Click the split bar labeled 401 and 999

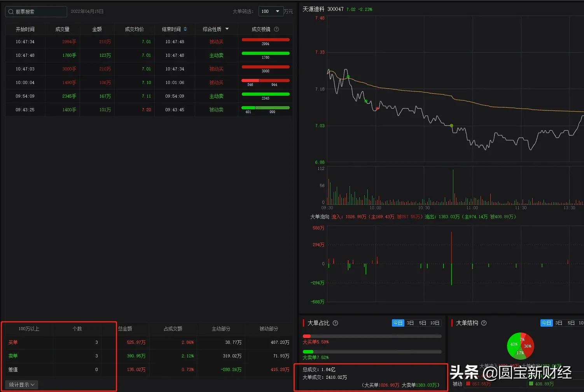point(266,108)
